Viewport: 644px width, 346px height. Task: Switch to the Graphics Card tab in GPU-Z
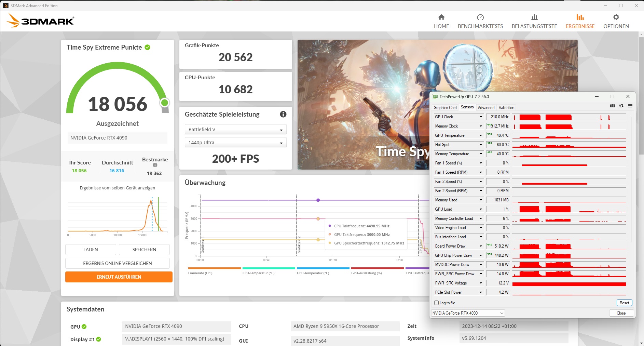[445, 108]
